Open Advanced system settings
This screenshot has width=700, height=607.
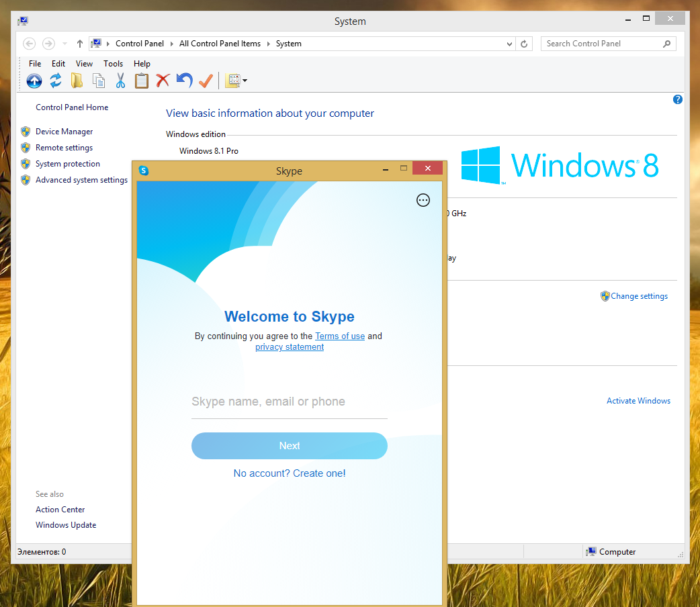point(82,180)
